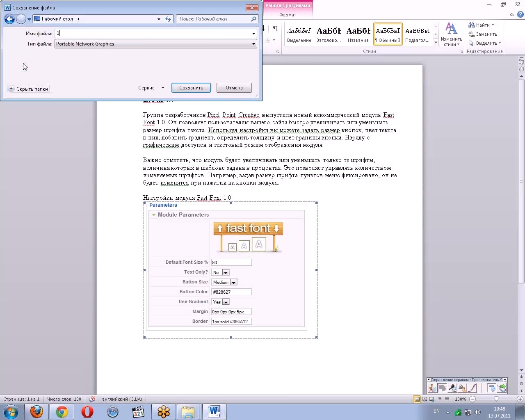Open the file type combo box
The width and height of the screenshot is (525, 420).
pyautogui.click(x=156, y=44)
